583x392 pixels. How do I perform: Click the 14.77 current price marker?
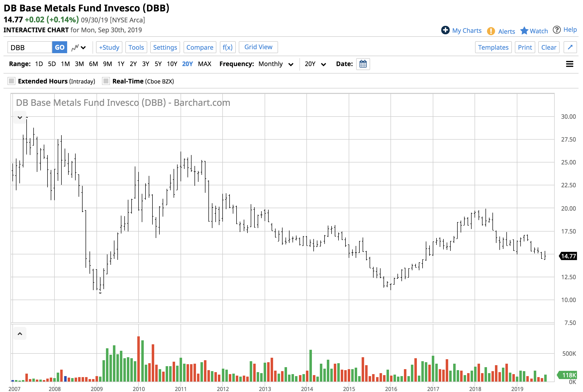tap(568, 256)
